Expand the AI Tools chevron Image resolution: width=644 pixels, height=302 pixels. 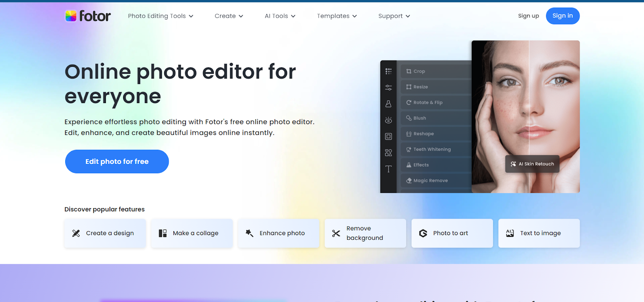(x=293, y=16)
